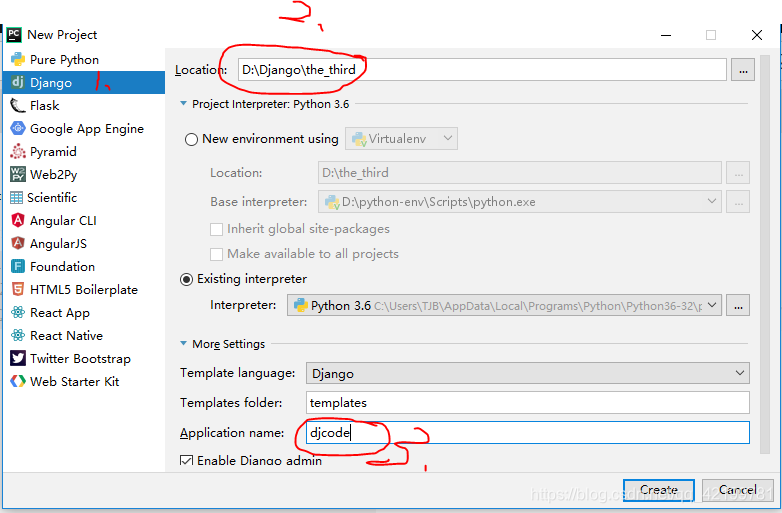The image size is (782, 513).
Task: Click the Web2Py project icon
Action: point(18,174)
